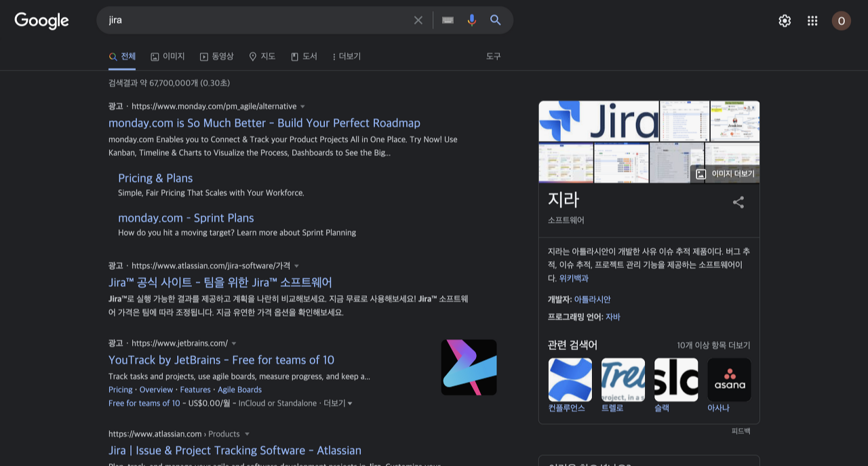
Task: Select the 전체 tab
Action: [122, 56]
